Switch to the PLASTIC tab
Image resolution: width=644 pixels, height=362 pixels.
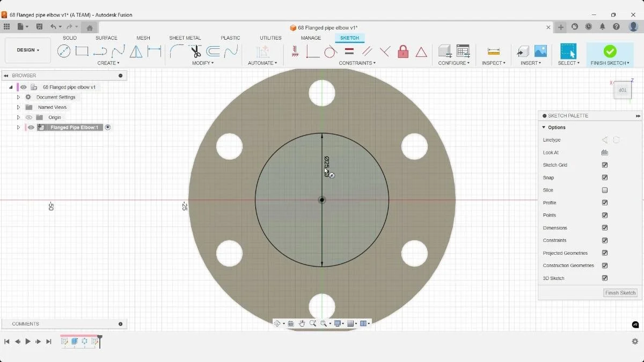[230, 38]
